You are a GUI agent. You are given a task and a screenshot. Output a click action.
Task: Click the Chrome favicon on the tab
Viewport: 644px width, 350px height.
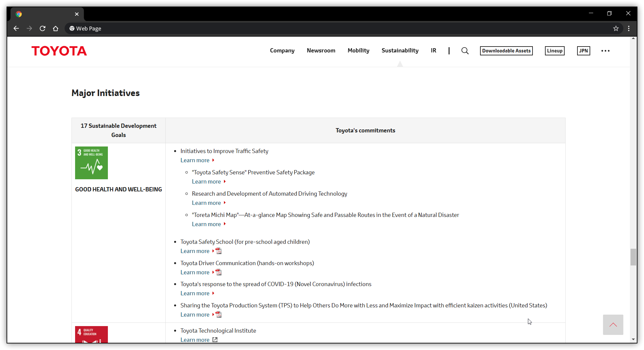(x=19, y=14)
